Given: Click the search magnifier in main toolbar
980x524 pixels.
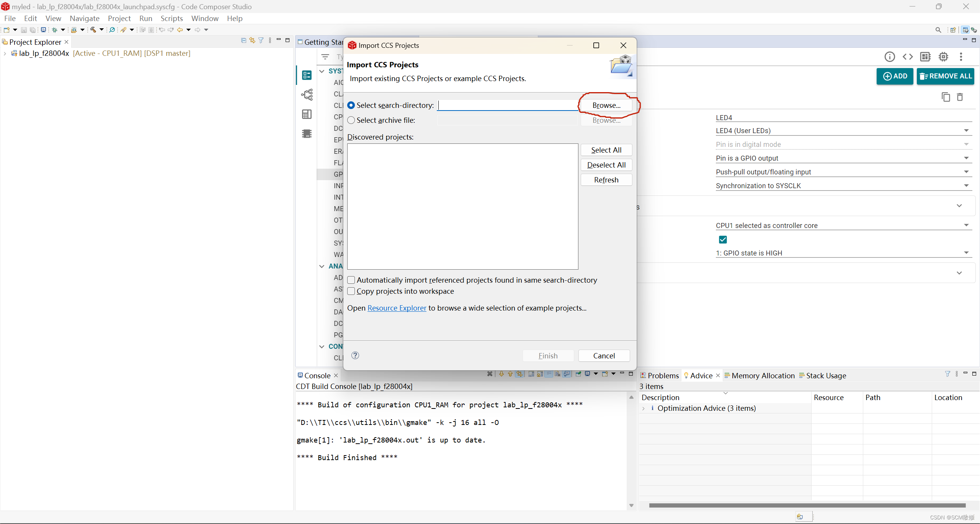Looking at the screenshot, I should pyautogui.click(x=938, y=30).
